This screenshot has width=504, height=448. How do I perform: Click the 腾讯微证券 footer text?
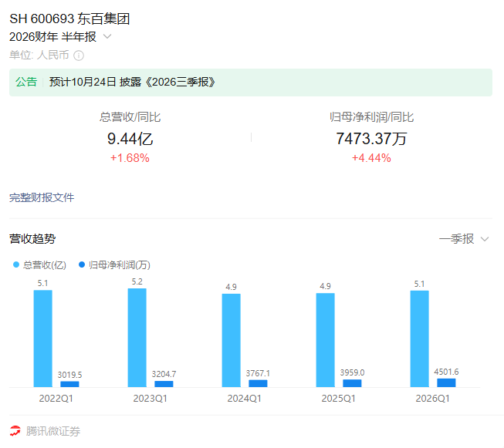click(53, 431)
